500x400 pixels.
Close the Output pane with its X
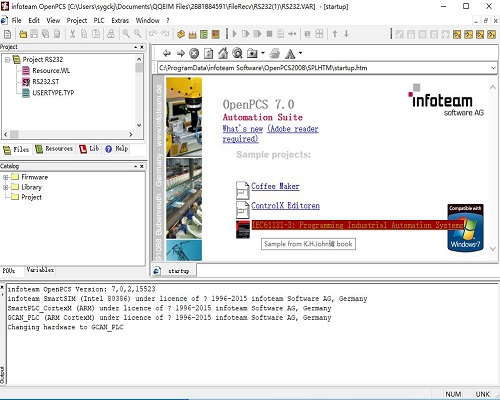[2, 287]
